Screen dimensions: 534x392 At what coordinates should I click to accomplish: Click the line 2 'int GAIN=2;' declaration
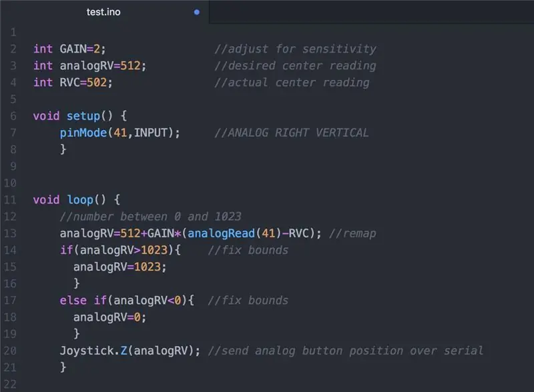(x=69, y=49)
